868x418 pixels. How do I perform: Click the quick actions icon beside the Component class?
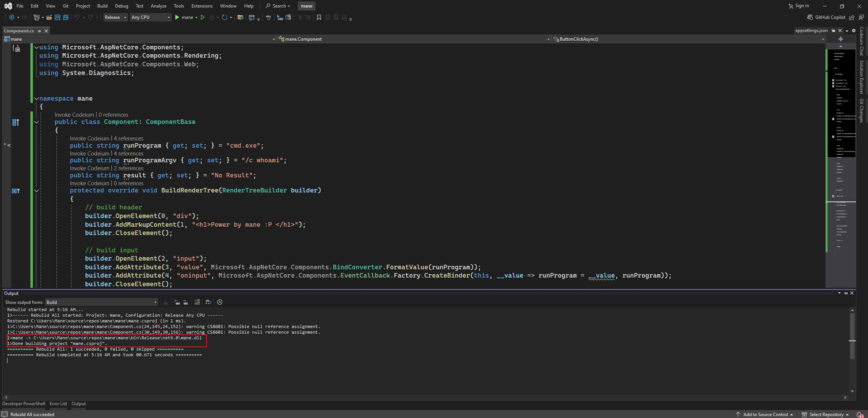pos(15,122)
